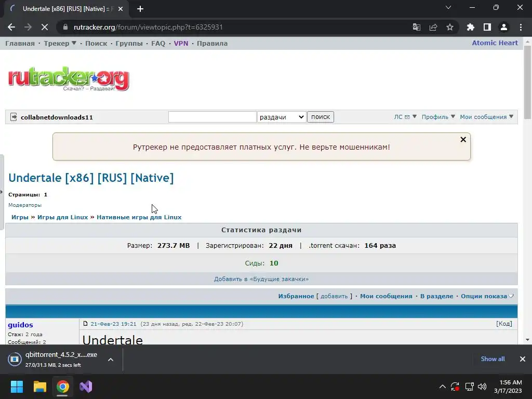This screenshot has width=532, height=399.
Task: Go back to the previous page
Action: coord(11,27)
